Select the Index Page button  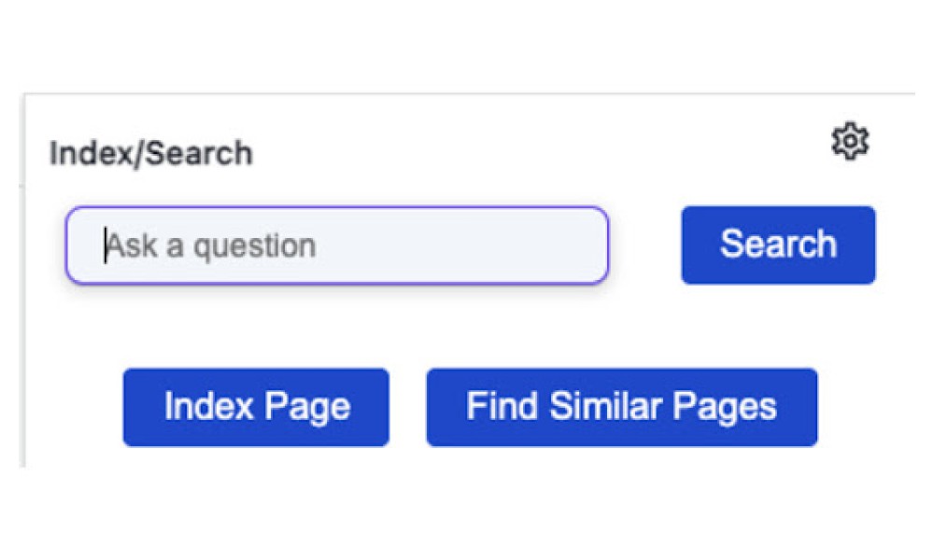pos(256,407)
